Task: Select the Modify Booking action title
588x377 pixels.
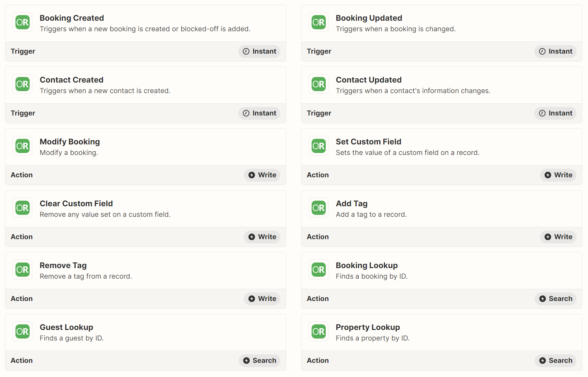Action: tap(70, 142)
